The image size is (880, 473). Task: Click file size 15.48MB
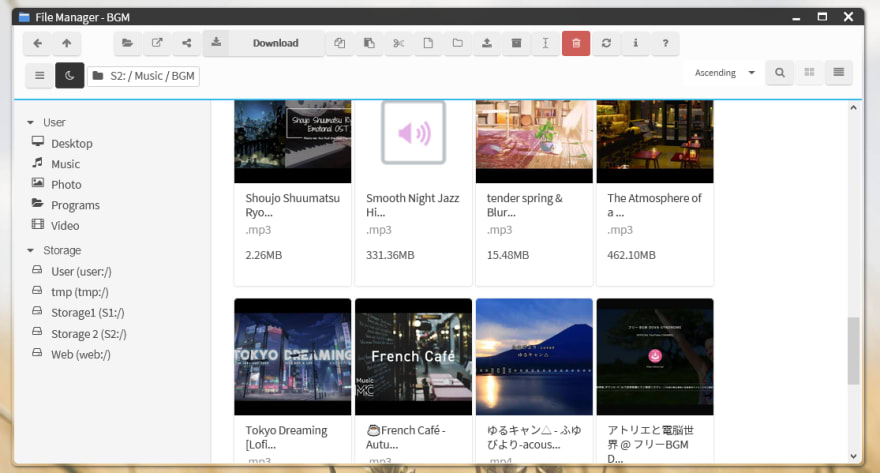pos(508,255)
